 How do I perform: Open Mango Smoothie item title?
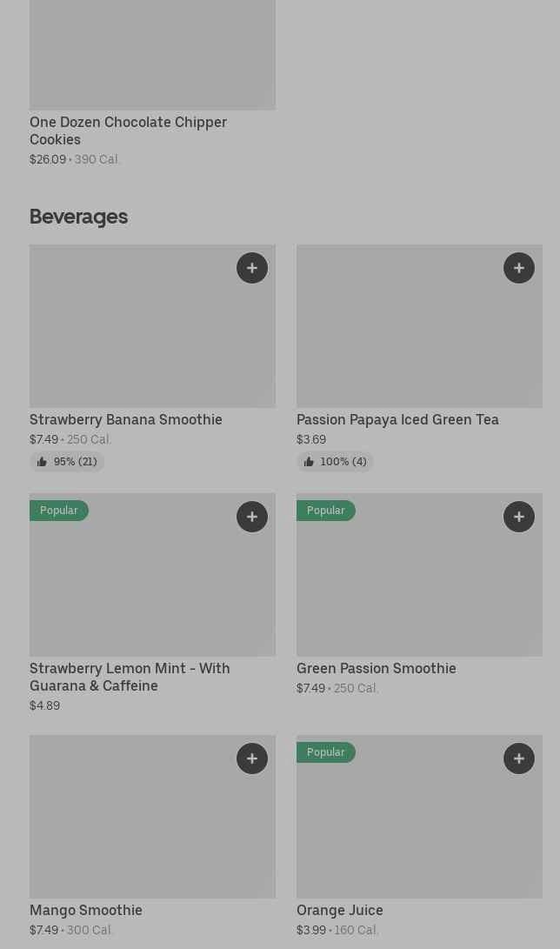tap(86, 910)
